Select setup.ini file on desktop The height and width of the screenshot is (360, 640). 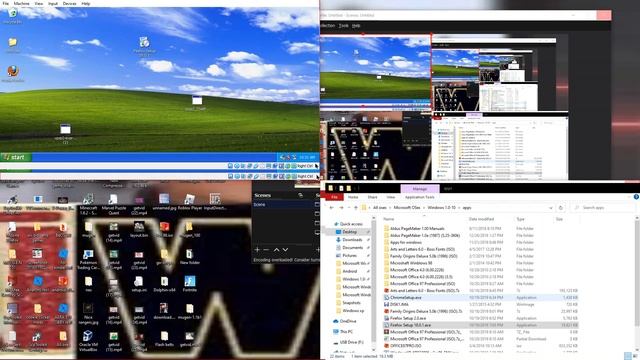point(139,284)
